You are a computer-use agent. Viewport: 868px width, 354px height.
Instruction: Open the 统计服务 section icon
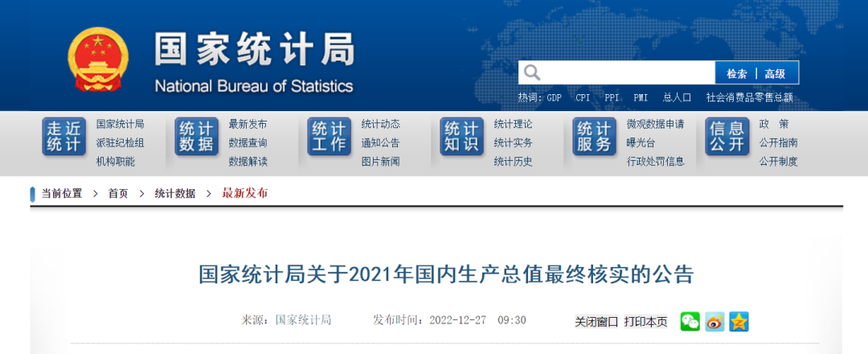pos(594,137)
